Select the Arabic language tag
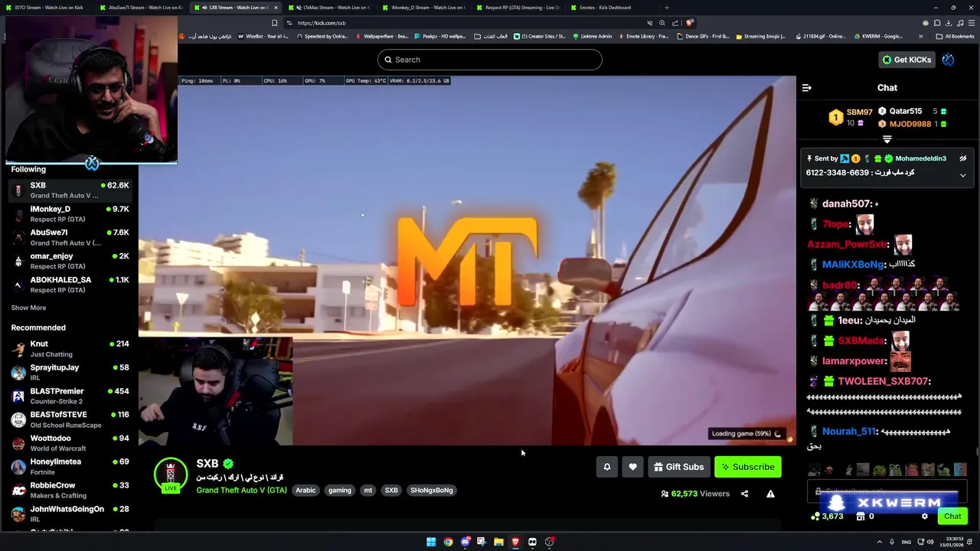This screenshot has height=551, width=980. point(305,490)
